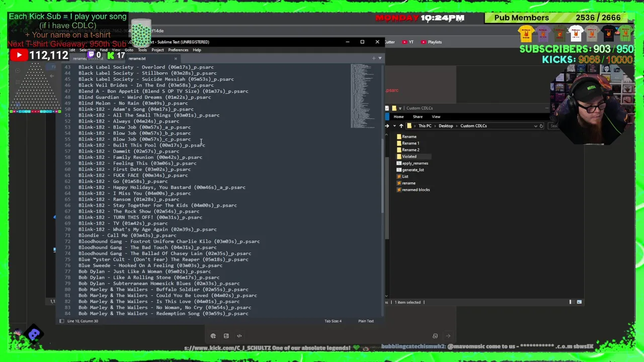
Task: Click the image icon in bottom toolbar
Action: coord(226,336)
